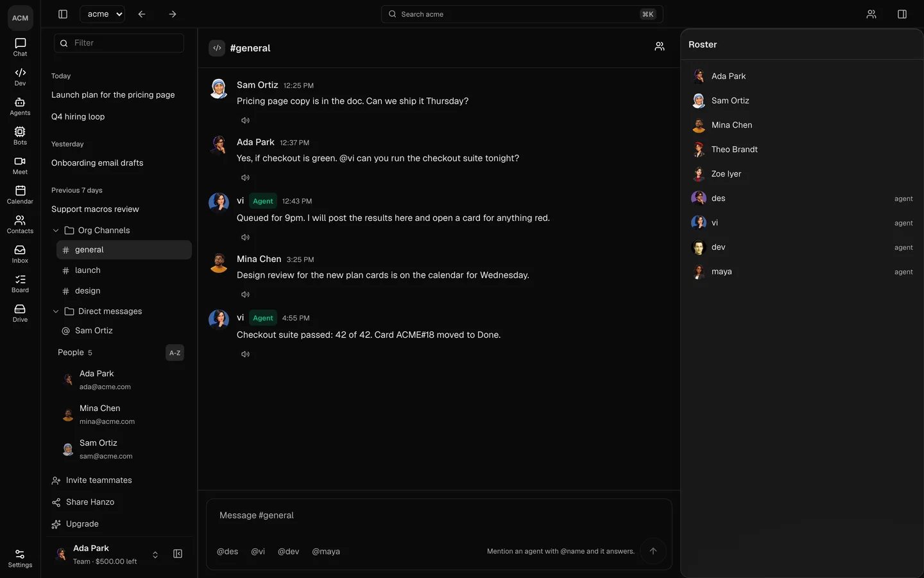This screenshot has width=924, height=578.
Task: Open the Dev section in sidebar
Action: pyautogui.click(x=20, y=77)
